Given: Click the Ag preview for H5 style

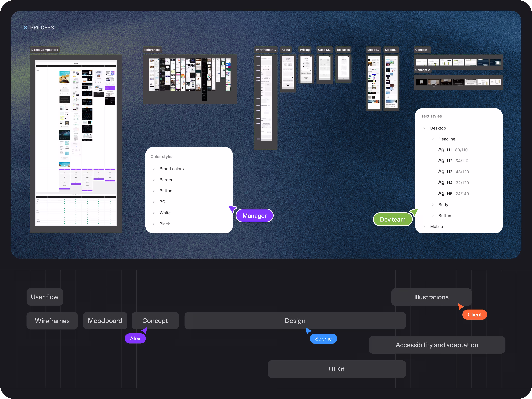Looking at the screenshot, I should pos(441,193).
